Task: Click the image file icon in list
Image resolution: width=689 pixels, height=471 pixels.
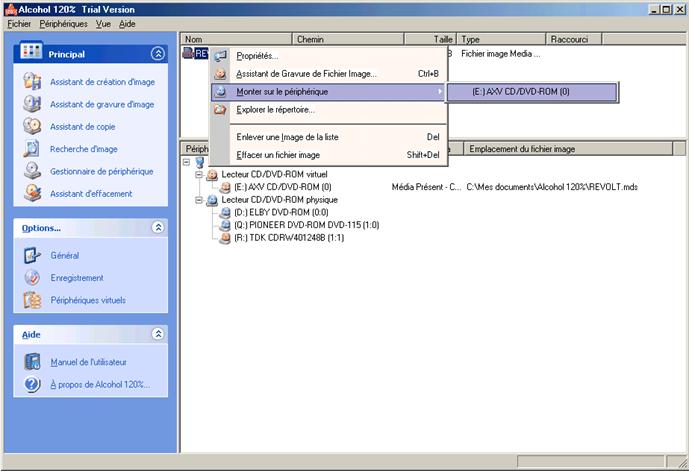Action: [188, 54]
